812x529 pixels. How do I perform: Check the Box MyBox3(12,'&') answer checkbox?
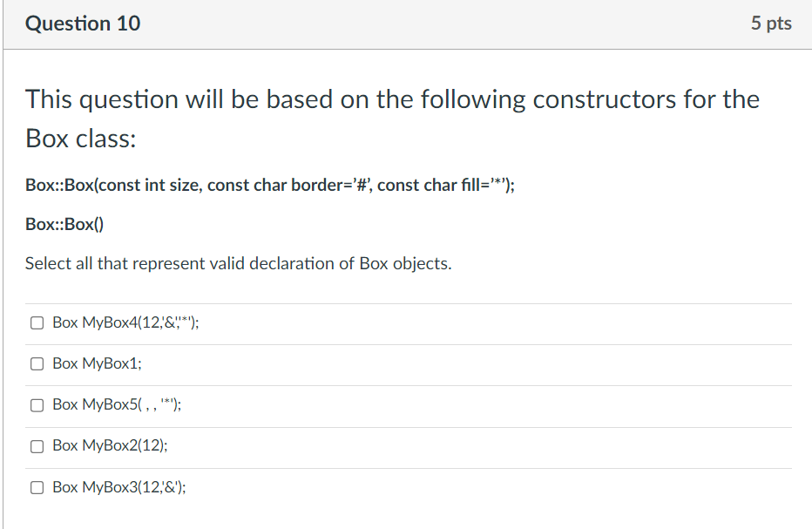click(x=37, y=487)
